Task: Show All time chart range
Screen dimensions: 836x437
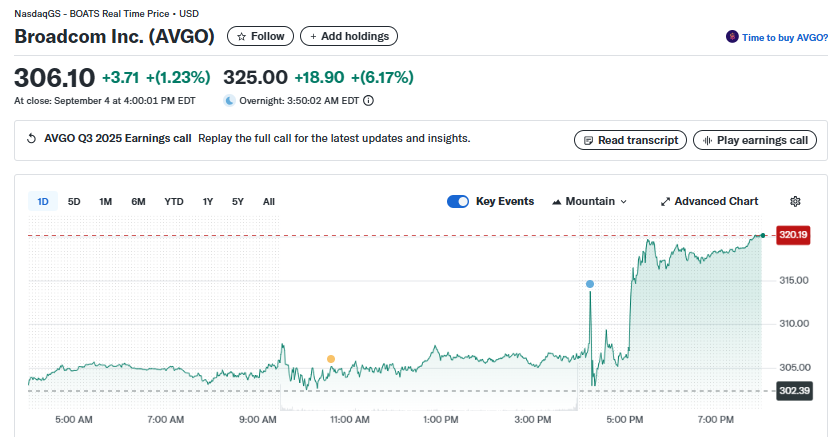Action: (x=269, y=201)
